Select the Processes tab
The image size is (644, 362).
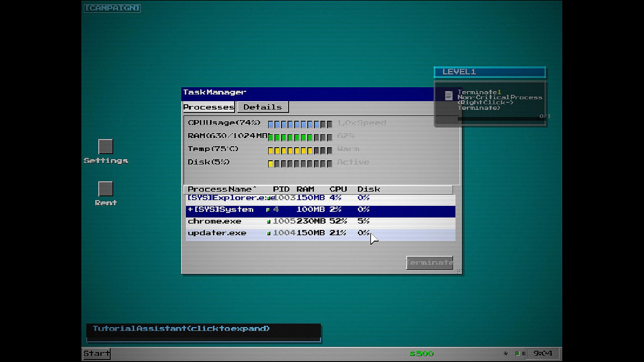pos(208,107)
